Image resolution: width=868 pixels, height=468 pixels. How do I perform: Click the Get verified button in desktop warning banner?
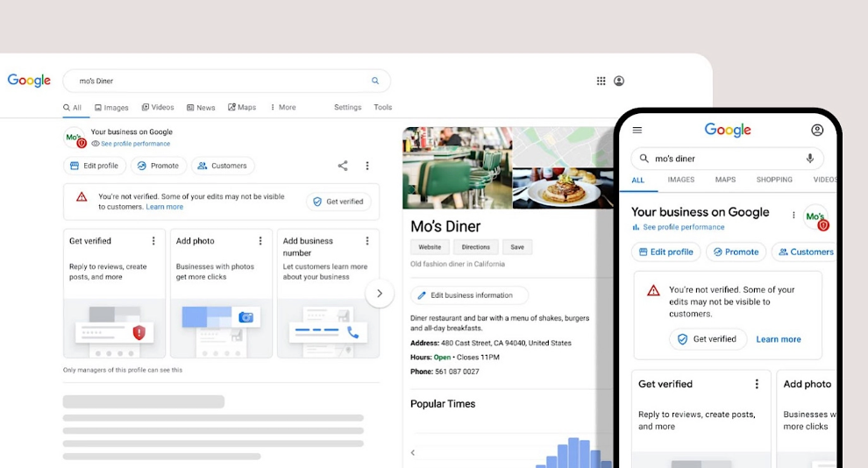pyautogui.click(x=338, y=202)
